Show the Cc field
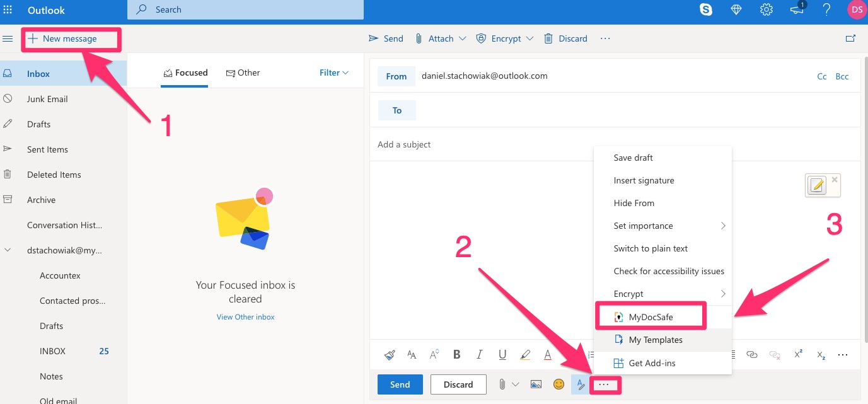The height and width of the screenshot is (404, 868). 821,76
